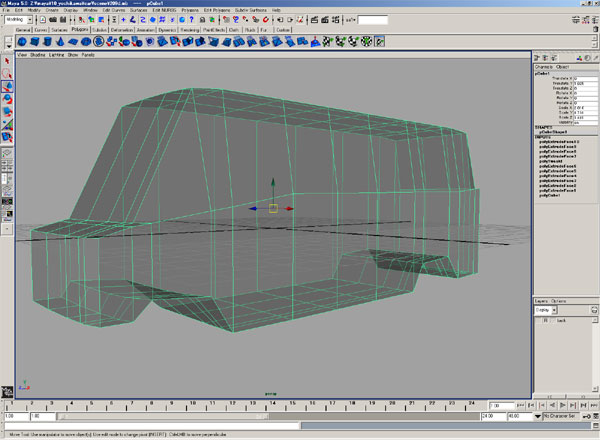Click the last shelf icon on the right
Screen dimensions: 600x440
click(x=379, y=41)
